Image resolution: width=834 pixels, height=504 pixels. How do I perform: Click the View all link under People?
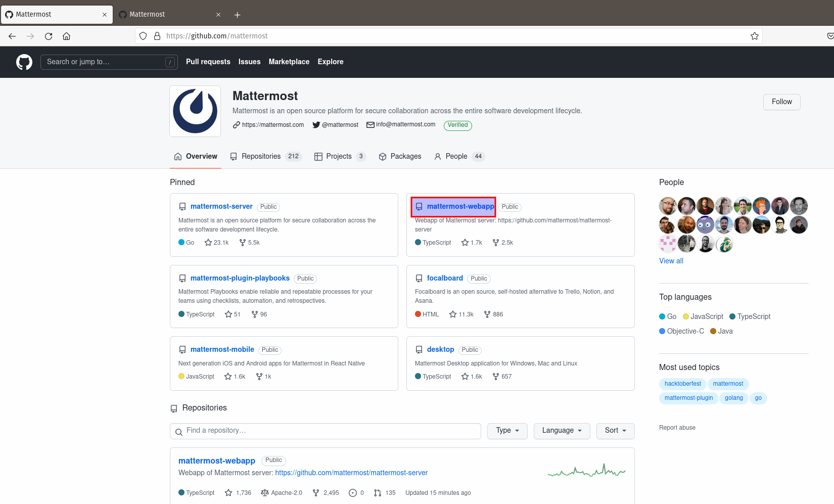[671, 261]
